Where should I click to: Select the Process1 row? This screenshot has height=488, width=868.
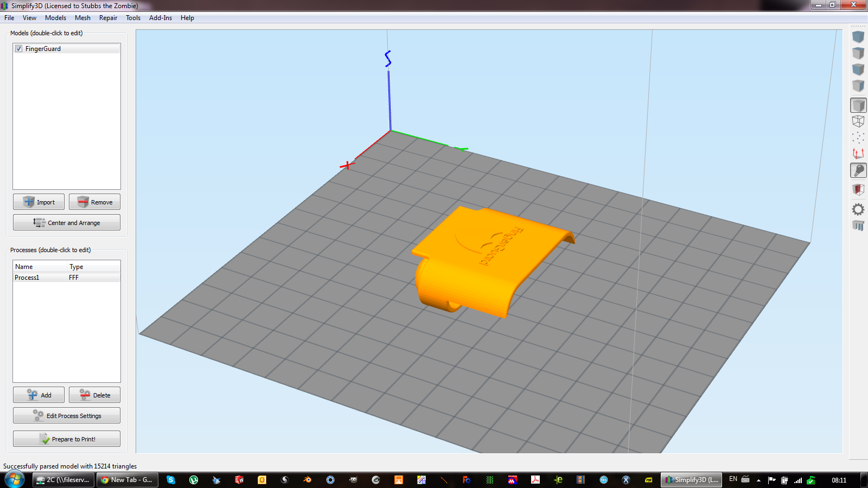[x=66, y=278]
